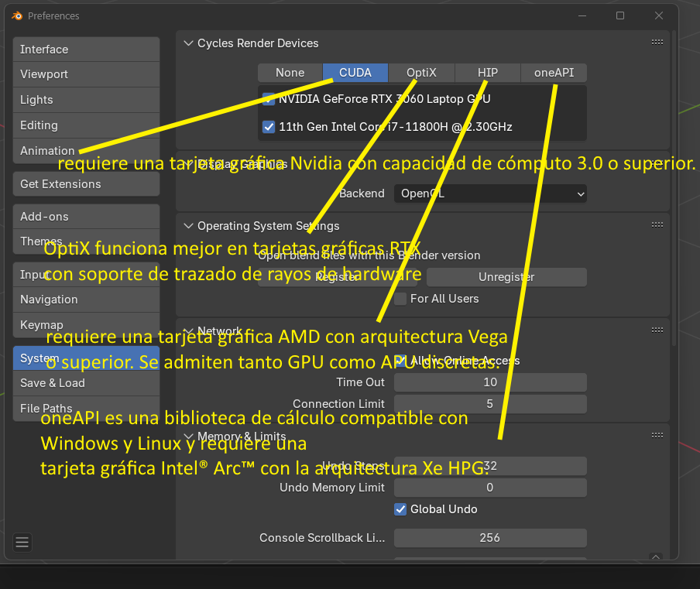Image resolution: width=700 pixels, height=589 pixels.
Task: Grab Cycles Render Devices panel drag handle
Action: tap(657, 43)
